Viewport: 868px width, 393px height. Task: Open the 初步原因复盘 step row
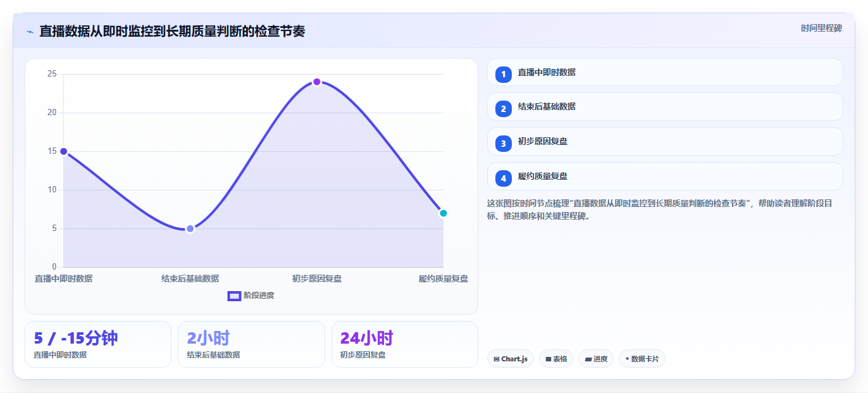coord(665,141)
